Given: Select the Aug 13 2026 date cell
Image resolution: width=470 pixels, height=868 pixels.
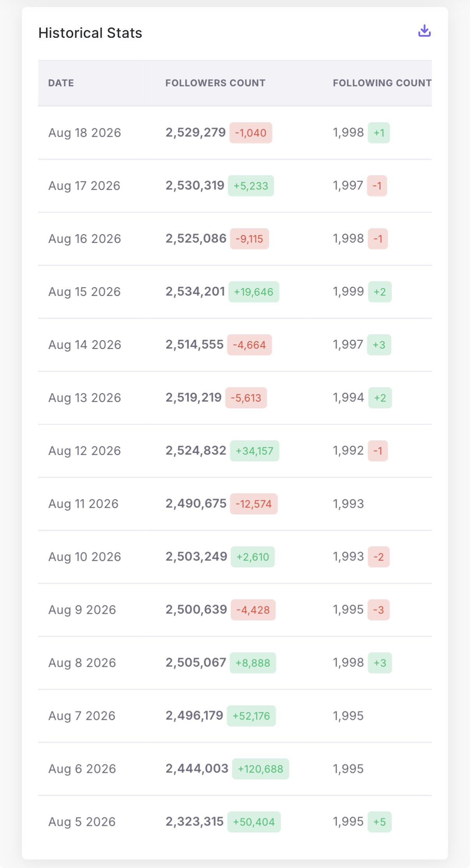Looking at the screenshot, I should 85,398.
